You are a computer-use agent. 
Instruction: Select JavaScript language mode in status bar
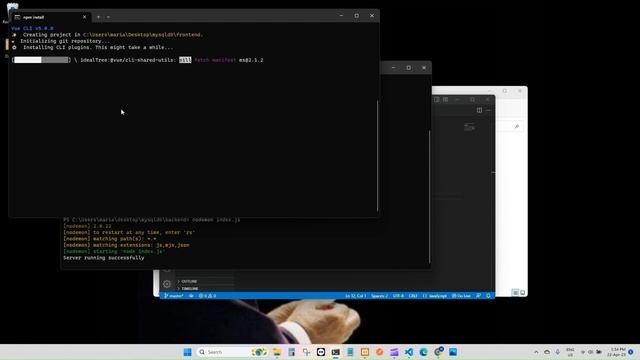[435, 296]
